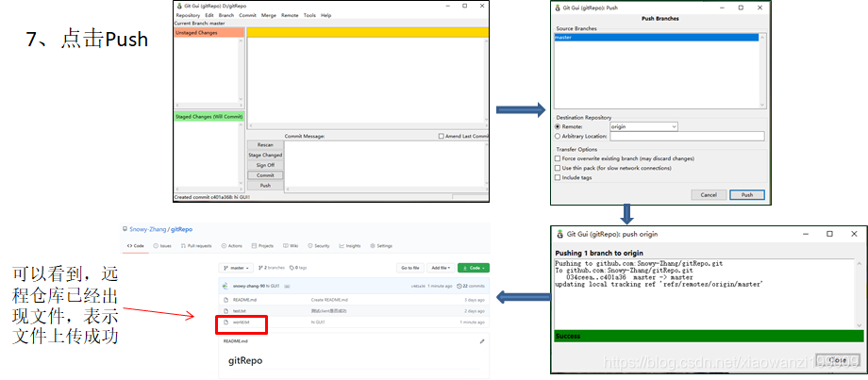Switch to the Pull requests tab
This screenshot has height=380, width=868.
[196, 245]
